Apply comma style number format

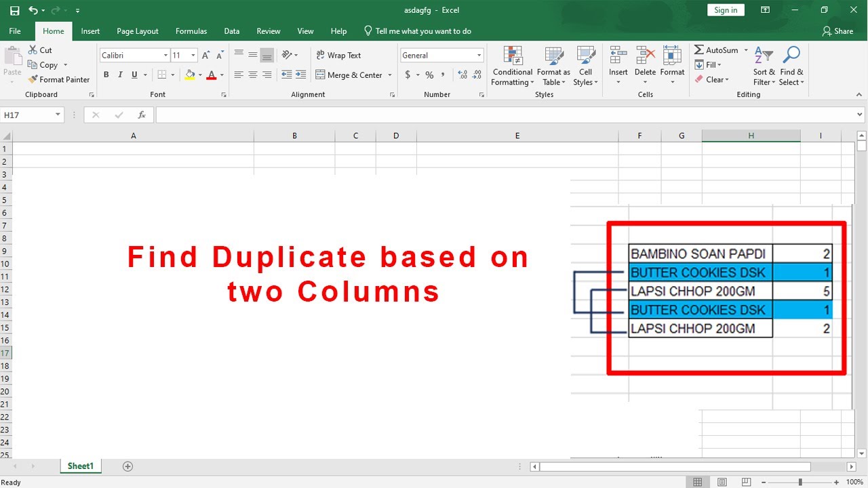click(443, 75)
